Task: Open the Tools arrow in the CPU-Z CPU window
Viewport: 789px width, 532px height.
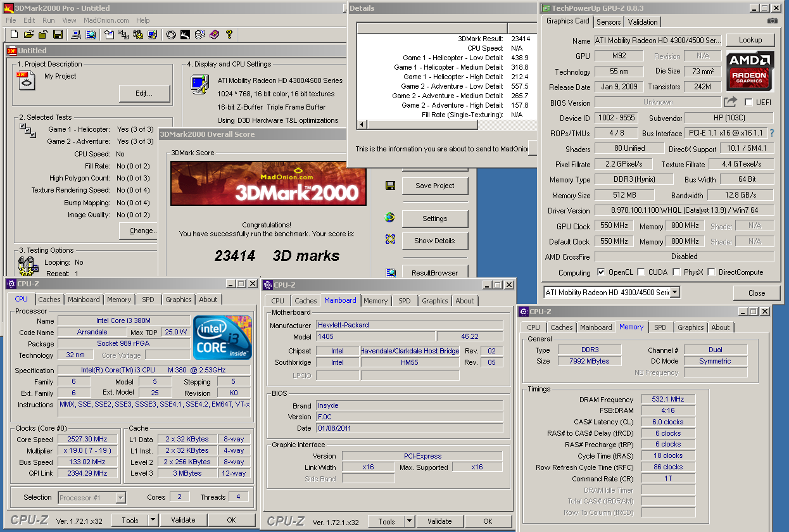Action: coord(152,520)
